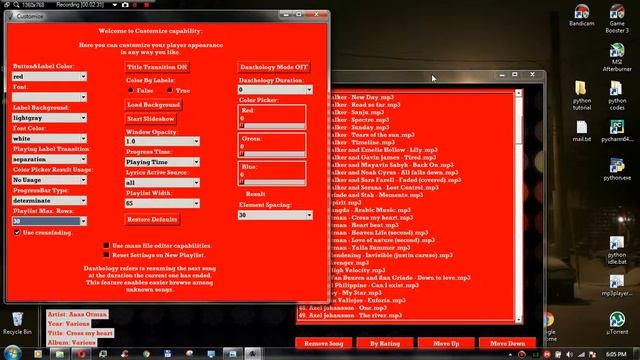Click playlist scrollbar down arrow
Screen dimensions: 640x360
pos(519,320)
